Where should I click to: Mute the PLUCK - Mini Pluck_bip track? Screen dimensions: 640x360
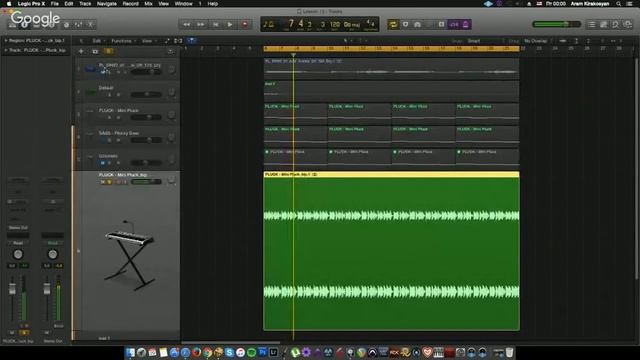pos(102,182)
